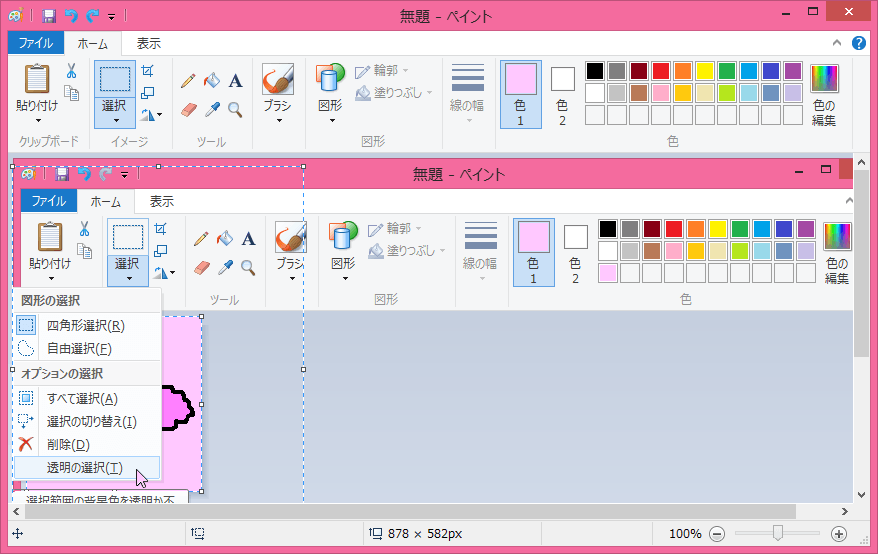
Task: Select the outer Fill with color bucket
Action: pos(212,81)
